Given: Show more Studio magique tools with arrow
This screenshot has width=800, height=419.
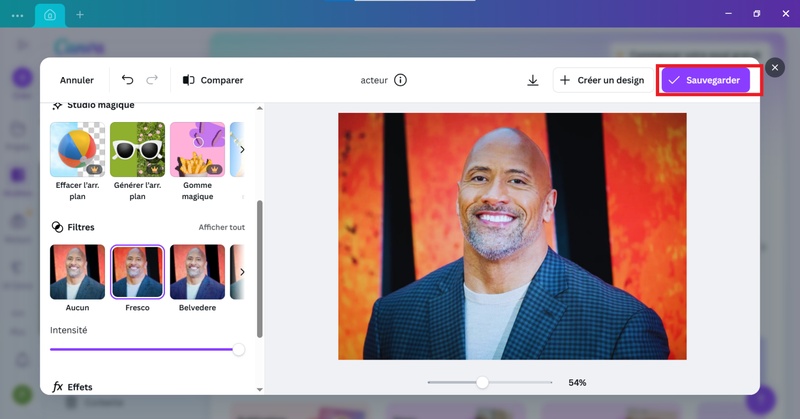Looking at the screenshot, I should point(242,150).
